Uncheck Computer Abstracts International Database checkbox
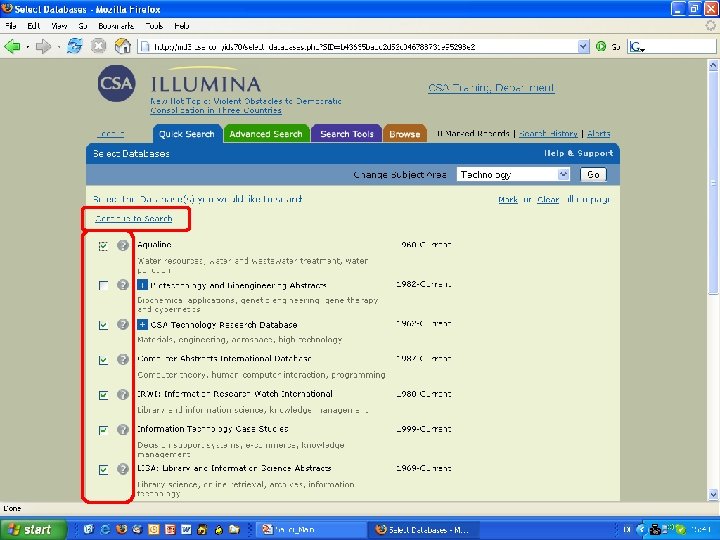Screen dimensions: 720x540 tap(103, 360)
